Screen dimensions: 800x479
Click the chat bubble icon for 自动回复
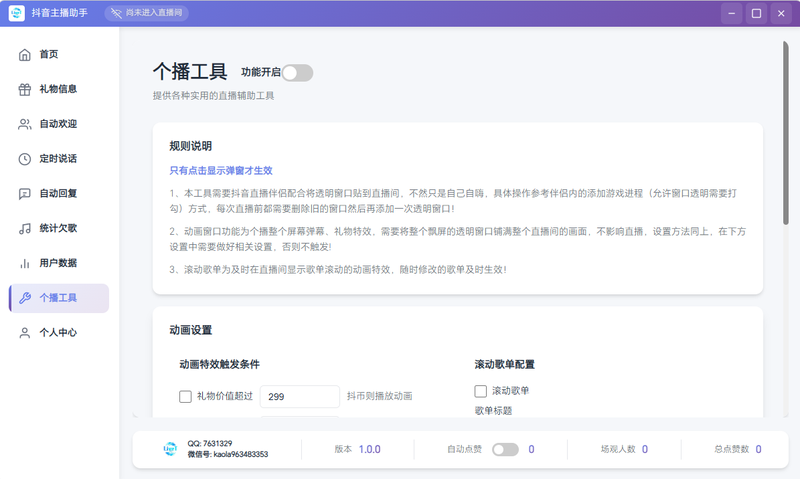tap(25, 193)
